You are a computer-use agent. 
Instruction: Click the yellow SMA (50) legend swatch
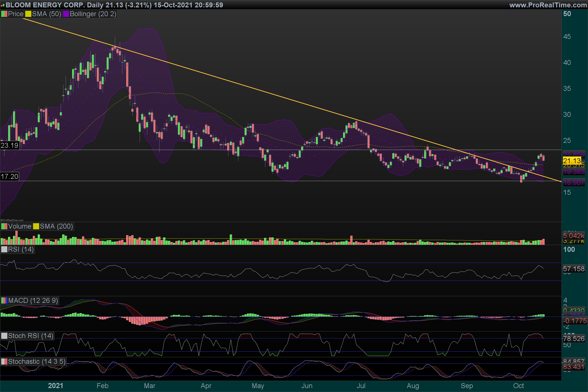(x=28, y=14)
